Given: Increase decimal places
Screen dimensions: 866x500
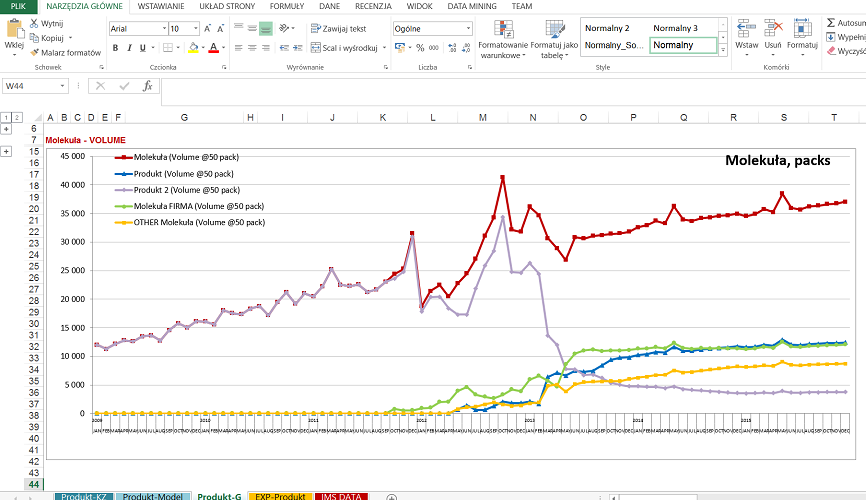Looking at the screenshot, I should tap(452, 48).
